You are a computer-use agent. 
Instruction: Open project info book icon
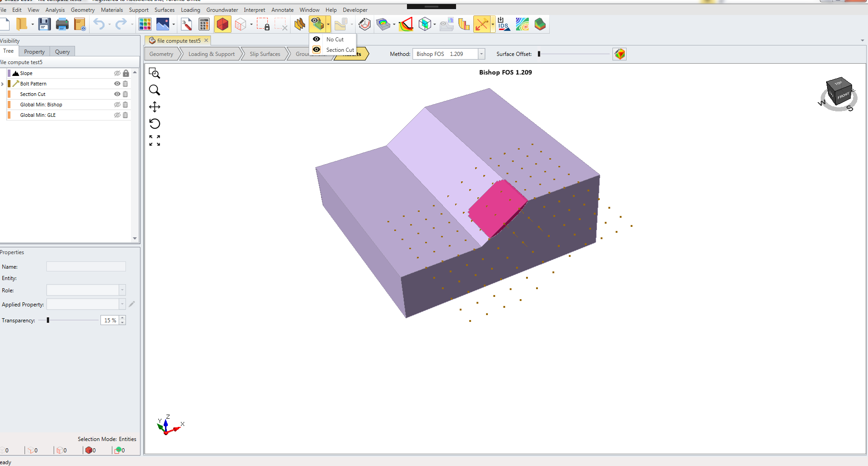click(80, 24)
